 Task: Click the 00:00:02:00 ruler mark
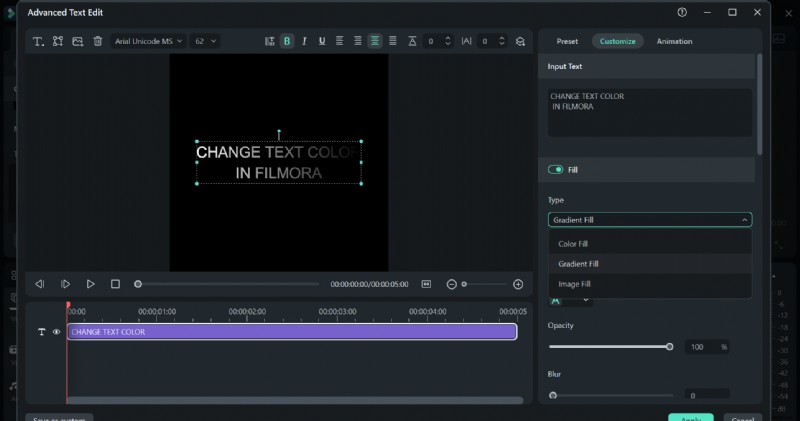coord(247,311)
